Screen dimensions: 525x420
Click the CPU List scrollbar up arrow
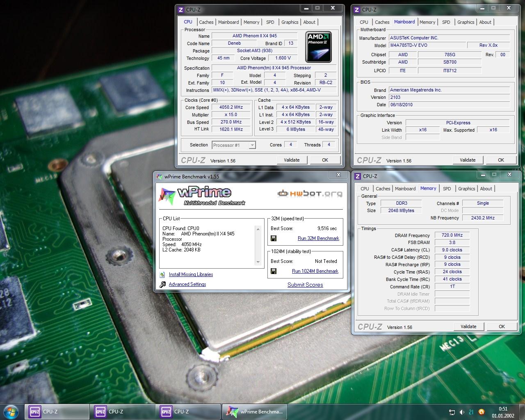pos(258,229)
